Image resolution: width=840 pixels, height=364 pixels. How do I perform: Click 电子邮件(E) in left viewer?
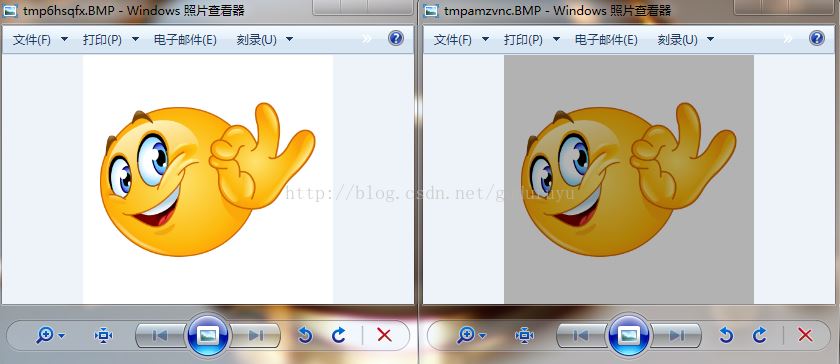185,40
